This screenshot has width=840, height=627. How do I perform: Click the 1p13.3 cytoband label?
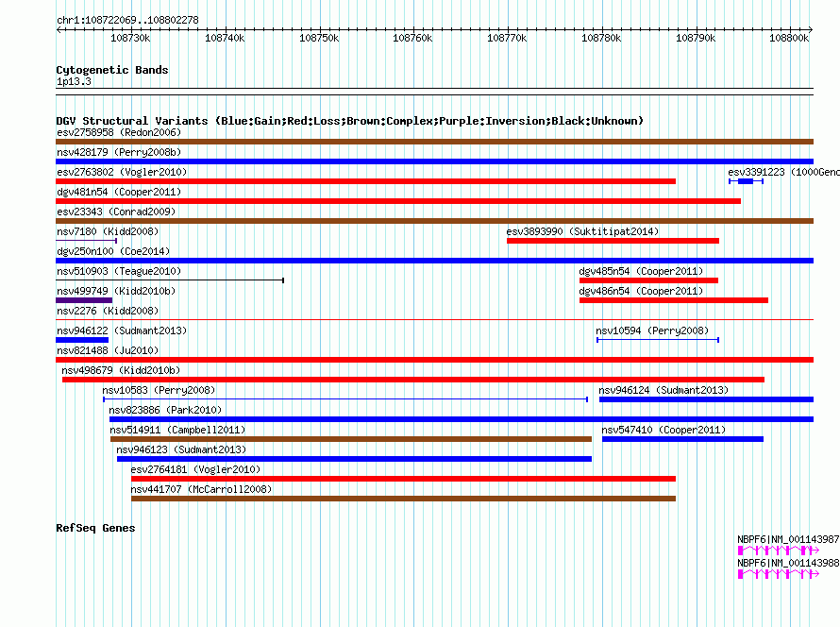tap(74, 81)
